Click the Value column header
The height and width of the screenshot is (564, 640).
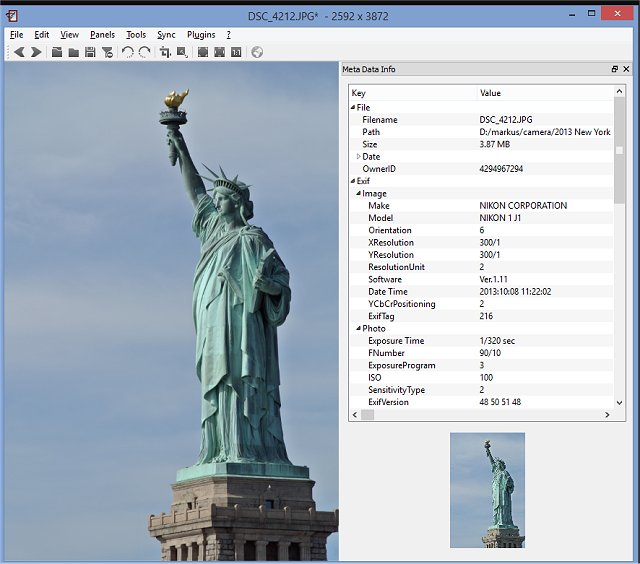point(490,93)
